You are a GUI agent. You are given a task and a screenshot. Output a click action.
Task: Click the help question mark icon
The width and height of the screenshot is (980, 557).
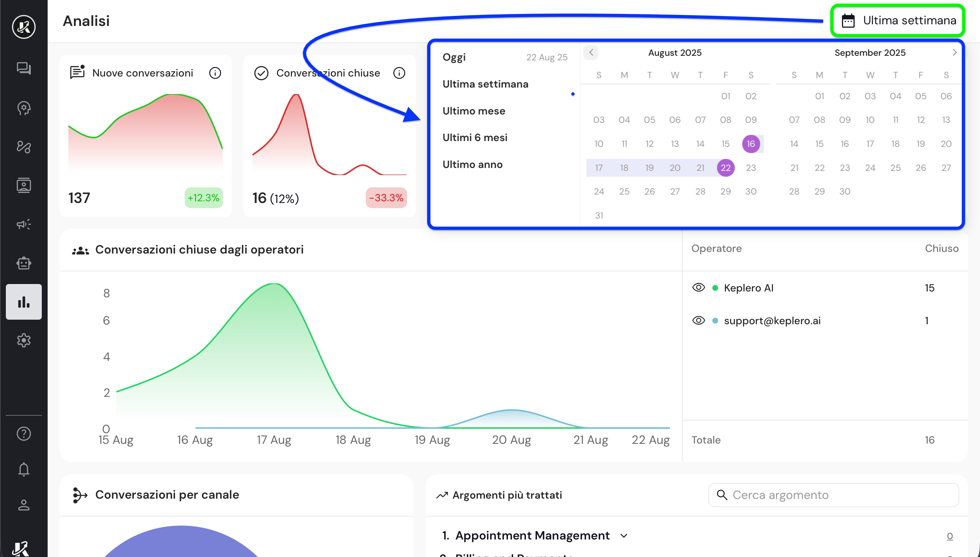point(24,433)
